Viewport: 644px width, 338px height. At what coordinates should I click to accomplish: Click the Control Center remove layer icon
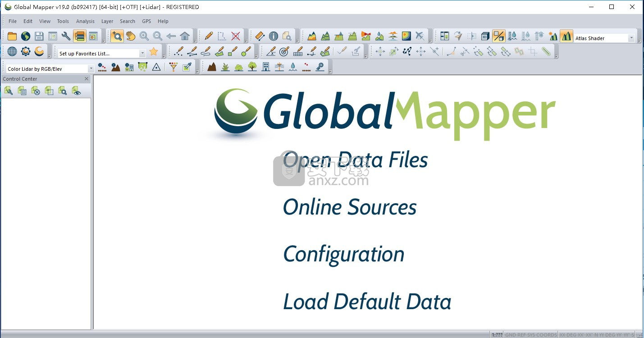pyautogui.click(x=36, y=91)
